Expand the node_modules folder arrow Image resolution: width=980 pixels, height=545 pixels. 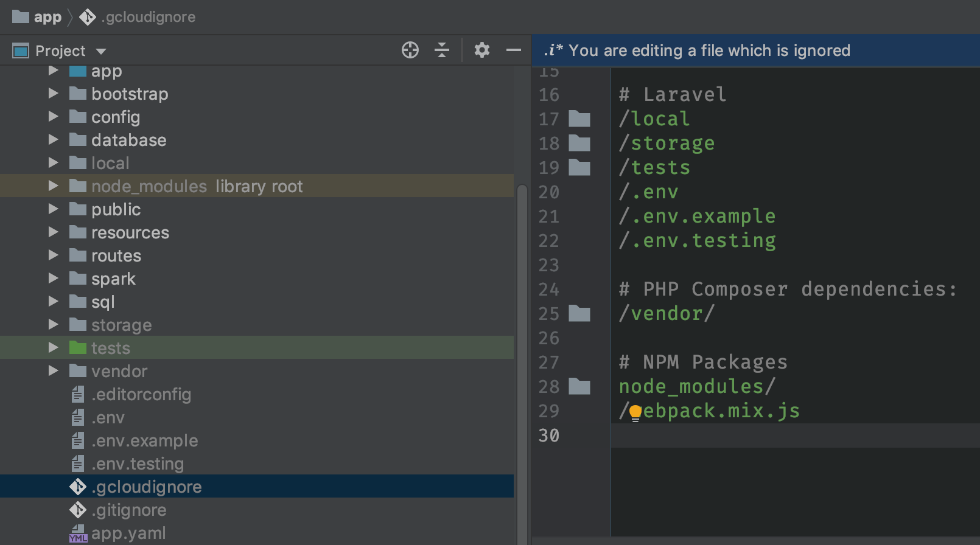point(54,186)
